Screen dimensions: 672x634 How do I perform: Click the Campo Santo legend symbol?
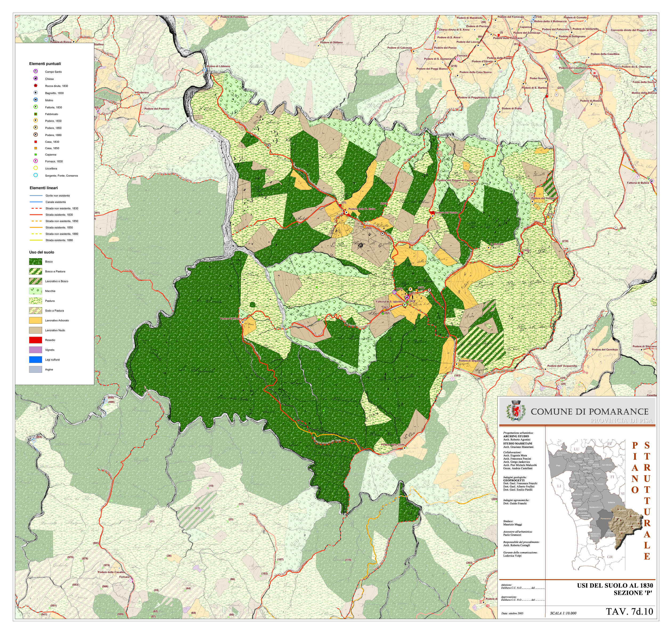pyautogui.click(x=35, y=71)
